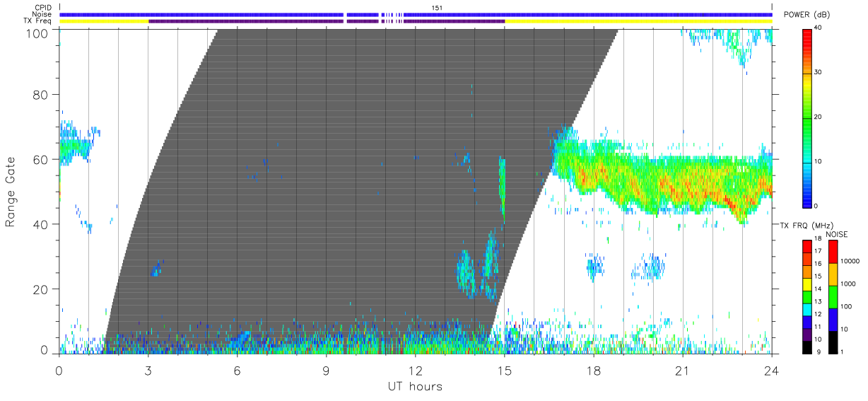Click the 15 tick label on UT hours axis
This screenshot has height=401, width=868.
[x=505, y=371]
